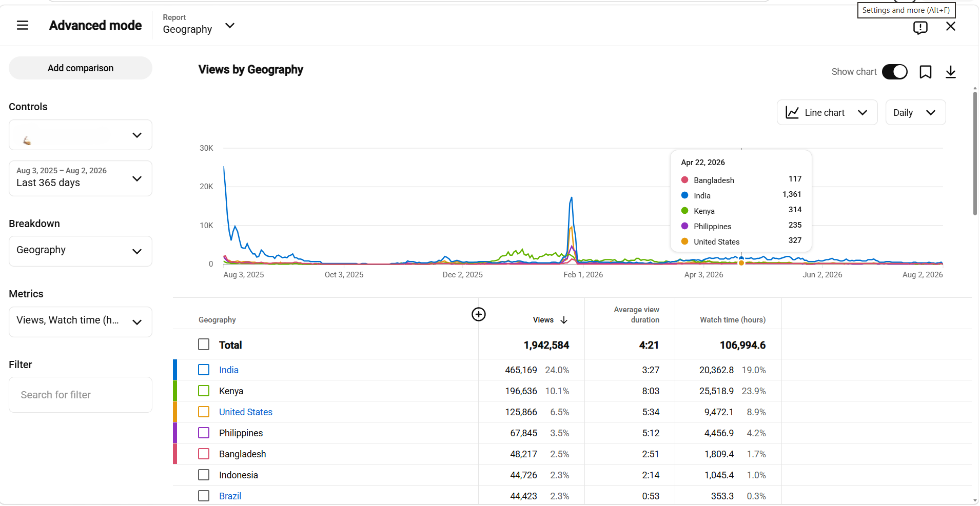Open the United States link
Image resolution: width=980 pixels, height=506 pixels.
pyautogui.click(x=246, y=412)
